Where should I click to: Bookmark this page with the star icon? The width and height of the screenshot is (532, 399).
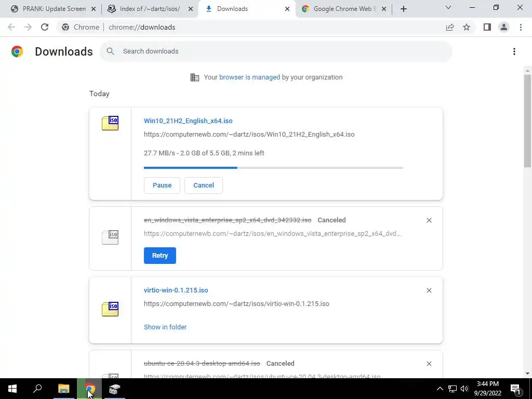(x=467, y=27)
